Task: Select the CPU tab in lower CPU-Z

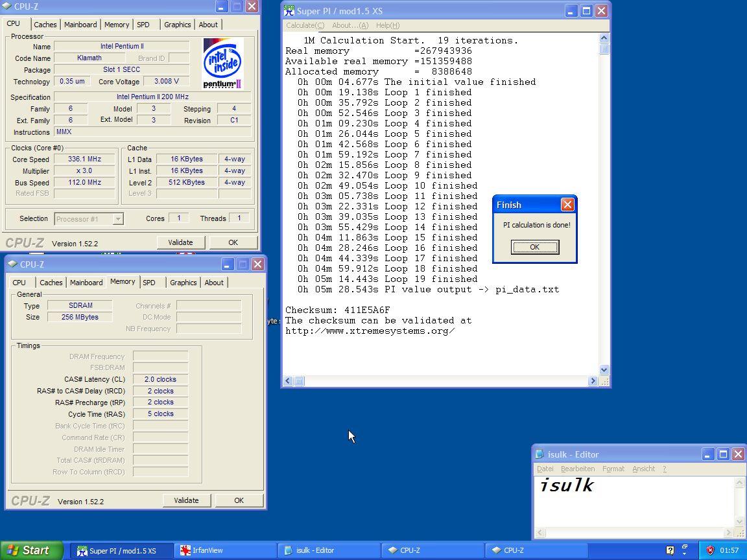Action: tap(19, 283)
